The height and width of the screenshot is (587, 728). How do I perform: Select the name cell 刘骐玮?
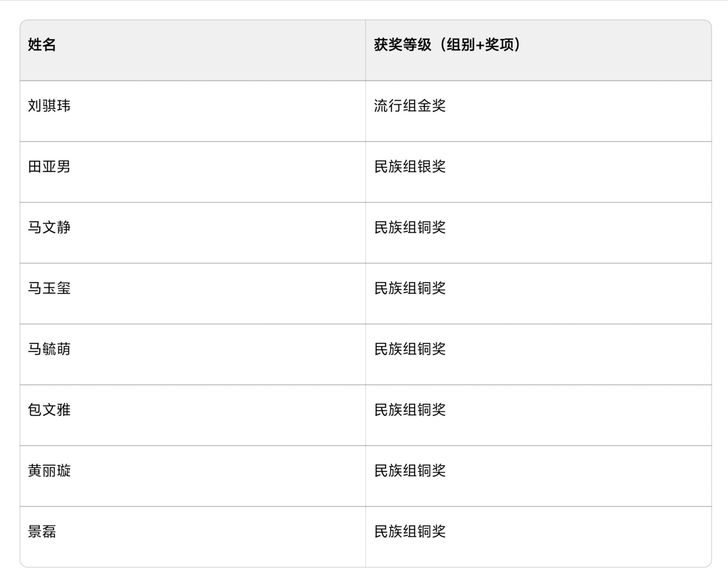point(49,106)
